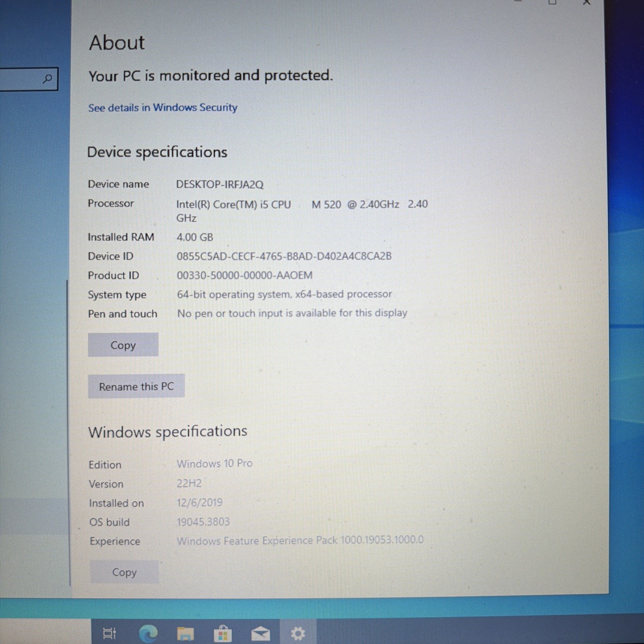Select Product ID 00330-50000-00000-AAOEM
644x644 pixels.
coord(245,275)
